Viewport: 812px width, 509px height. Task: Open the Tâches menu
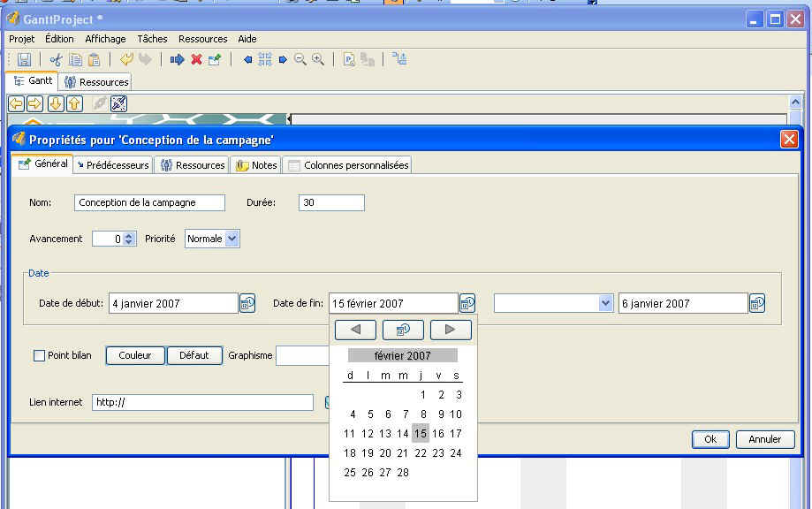[x=152, y=39]
